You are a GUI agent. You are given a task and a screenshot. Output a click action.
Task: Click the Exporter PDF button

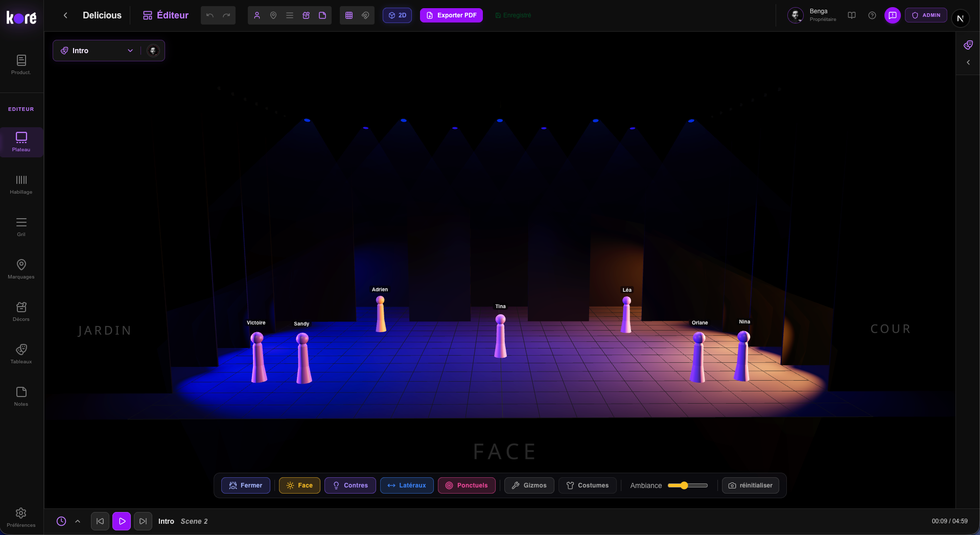tap(451, 15)
